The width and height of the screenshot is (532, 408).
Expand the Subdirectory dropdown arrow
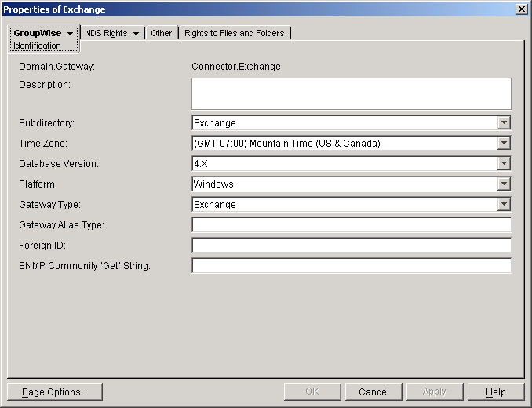pyautogui.click(x=505, y=122)
